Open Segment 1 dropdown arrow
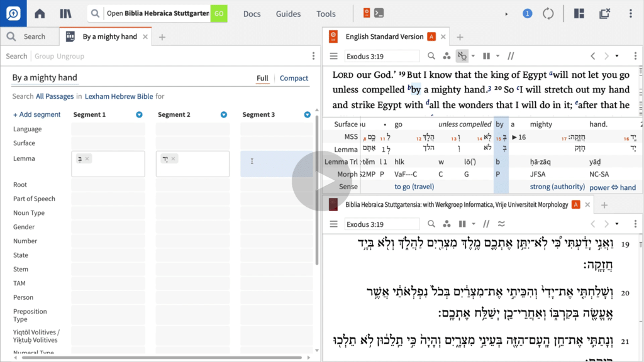Viewport: 644px width, 362px height. coord(139,114)
